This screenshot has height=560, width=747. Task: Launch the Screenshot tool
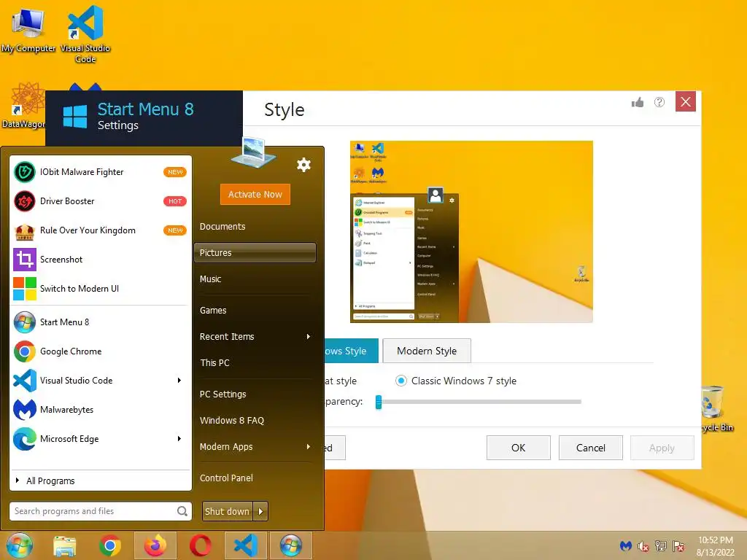click(x=100, y=260)
